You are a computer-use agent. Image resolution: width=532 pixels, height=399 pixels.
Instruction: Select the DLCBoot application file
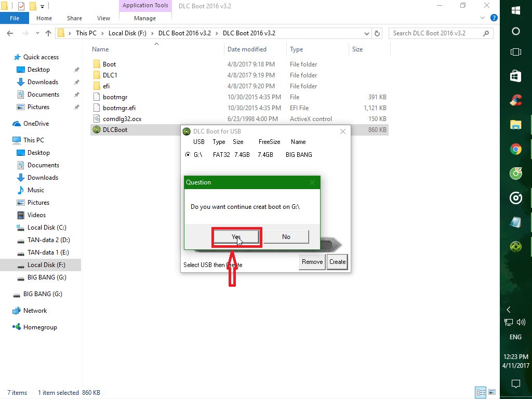(x=115, y=129)
